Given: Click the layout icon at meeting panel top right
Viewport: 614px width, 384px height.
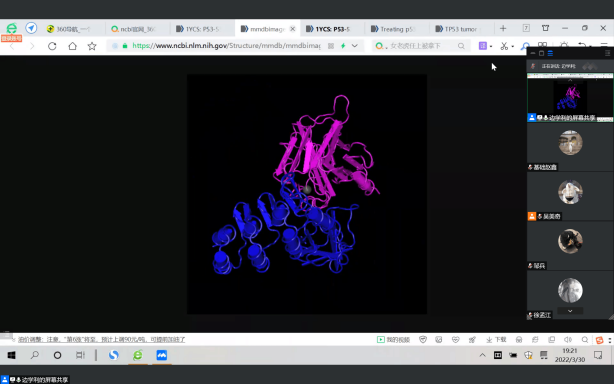Looking at the screenshot, I should (607, 53).
